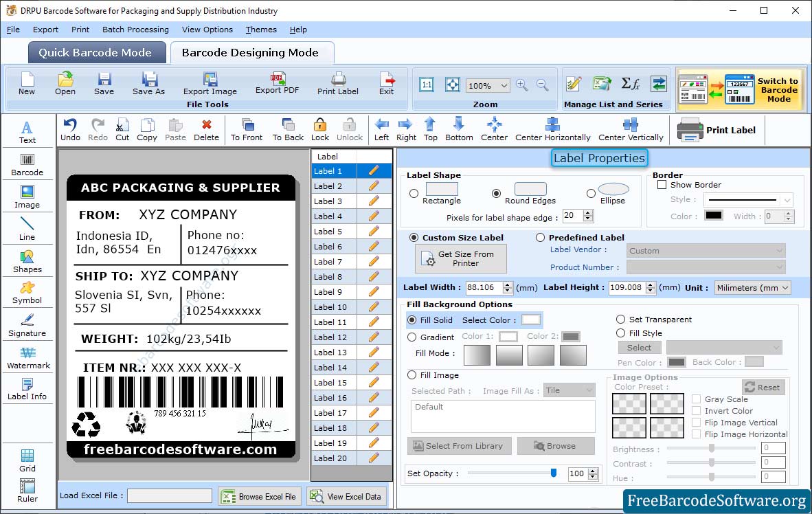Open the Label Info panel
The height and width of the screenshot is (514, 812).
[x=27, y=389]
